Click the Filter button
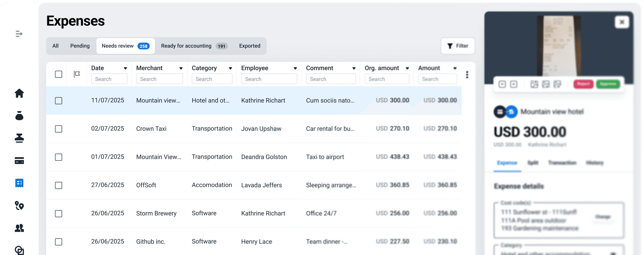Viewport: 644px width, 255px height. point(457,46)
